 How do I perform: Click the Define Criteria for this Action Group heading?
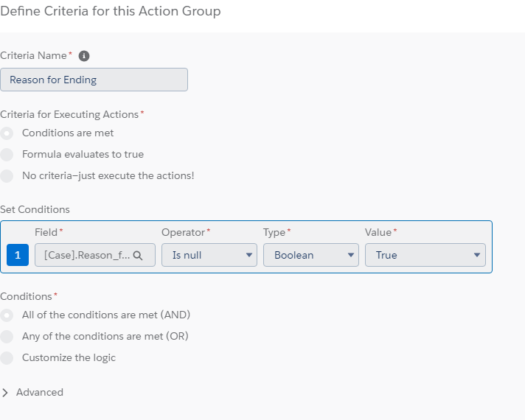pyautogui.click(x=111, y=12)
